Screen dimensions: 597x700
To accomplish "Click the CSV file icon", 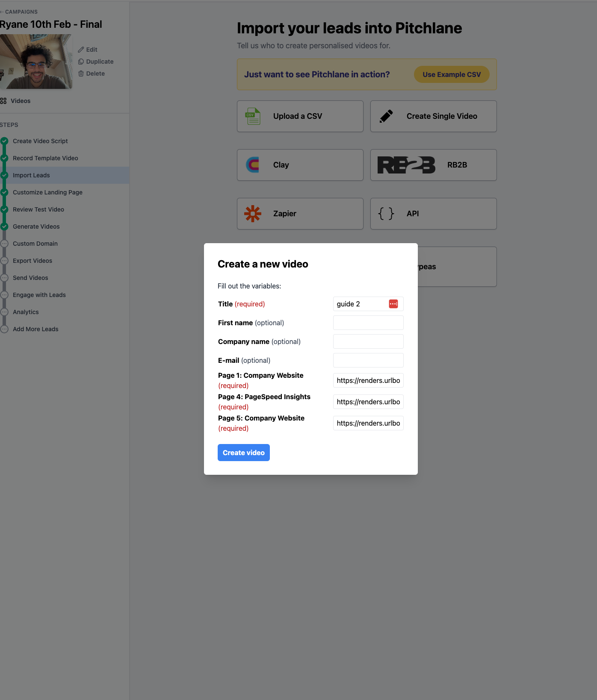I will click(x=253, y=116).
